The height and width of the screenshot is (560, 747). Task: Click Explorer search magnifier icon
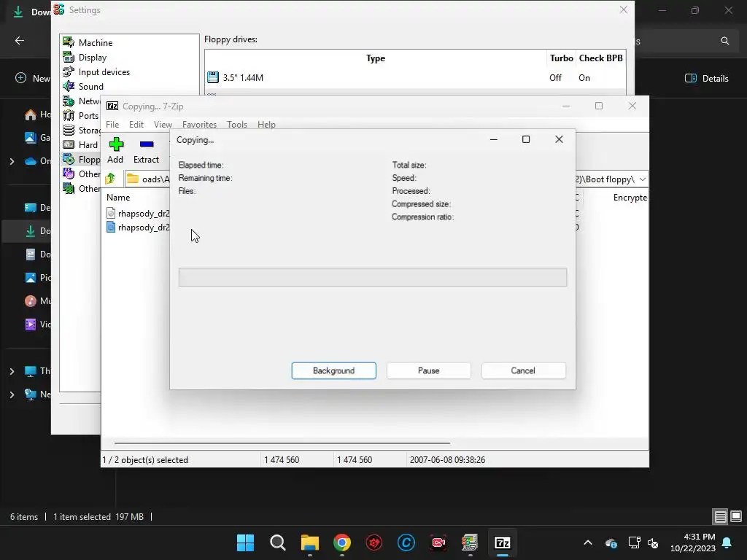click(724, 41)
